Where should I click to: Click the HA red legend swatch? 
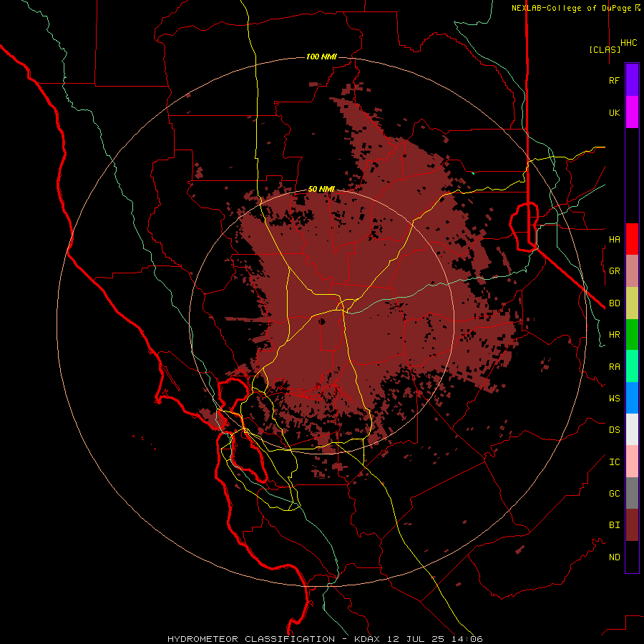[x=632, y=239]
